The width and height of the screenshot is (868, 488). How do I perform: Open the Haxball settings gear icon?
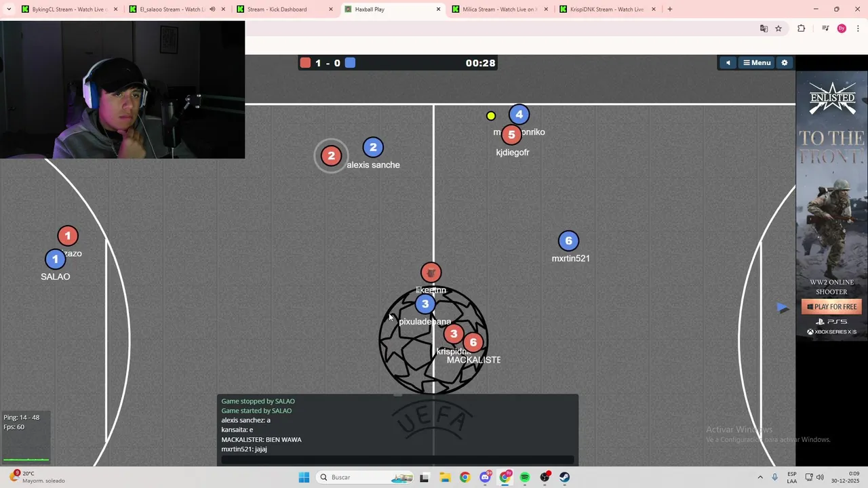coord(785,63)
